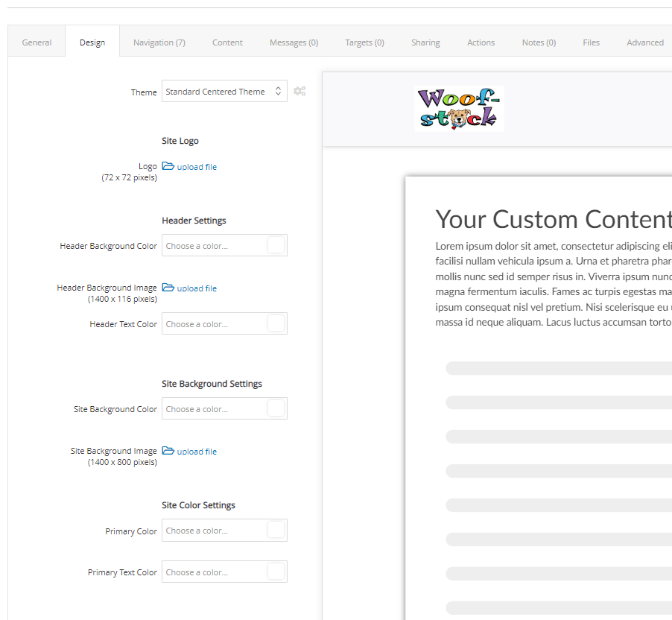Click the theme settings gears icon
Image resolution: width=672 pixels, height=620 pixels.
coord(299,91)
